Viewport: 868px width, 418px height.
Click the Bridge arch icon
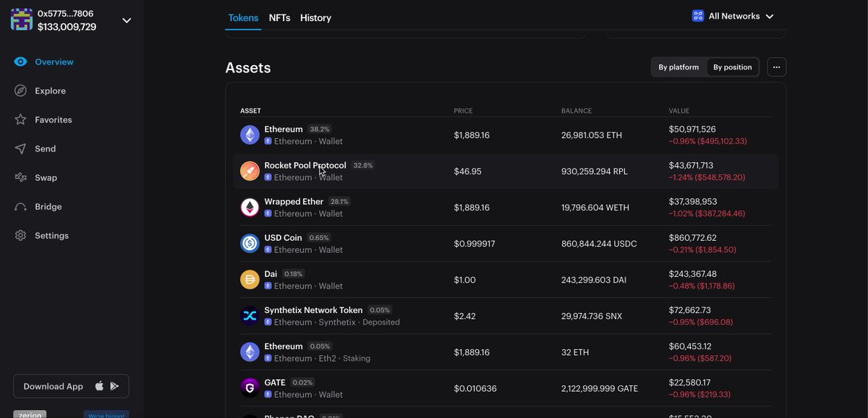tap(20, 207)
